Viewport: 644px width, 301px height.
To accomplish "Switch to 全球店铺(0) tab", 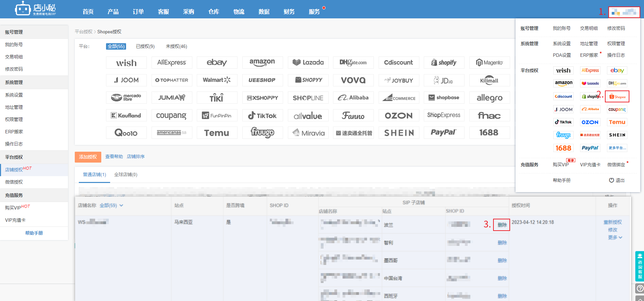I will pos(126,174).
